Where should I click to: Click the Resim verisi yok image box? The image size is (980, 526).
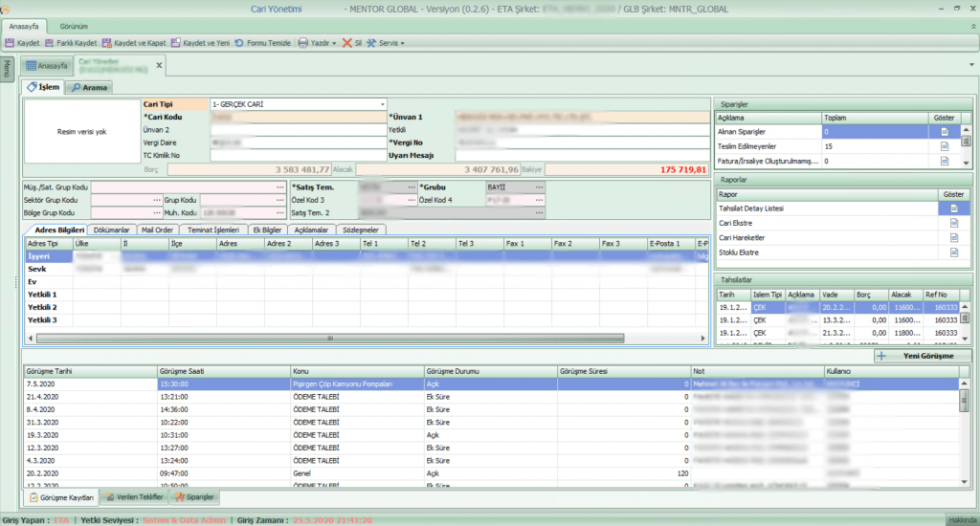point(82,132)
